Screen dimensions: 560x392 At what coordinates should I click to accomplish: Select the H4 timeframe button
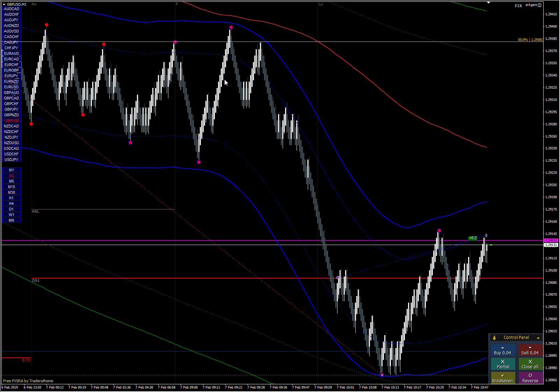pos(12,204)
